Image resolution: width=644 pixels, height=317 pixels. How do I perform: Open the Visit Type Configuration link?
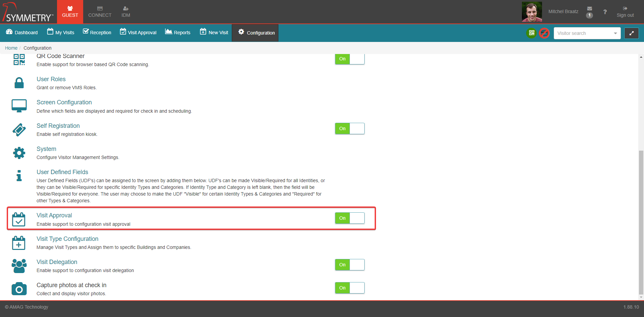pyautogui.click(x=67, y=239)
